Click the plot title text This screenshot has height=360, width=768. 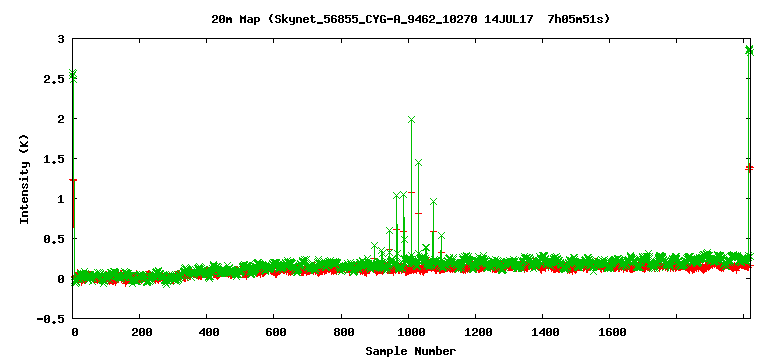[410, 19]
